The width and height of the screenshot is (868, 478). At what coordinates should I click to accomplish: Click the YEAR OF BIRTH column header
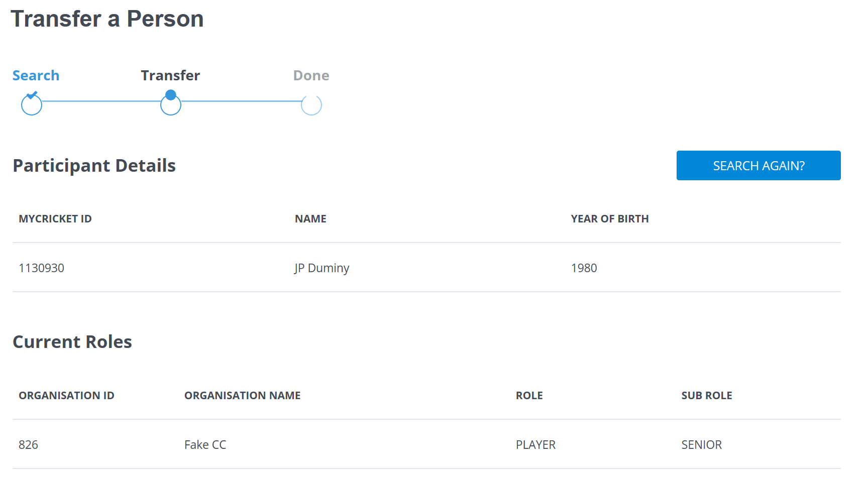[610, 219]
